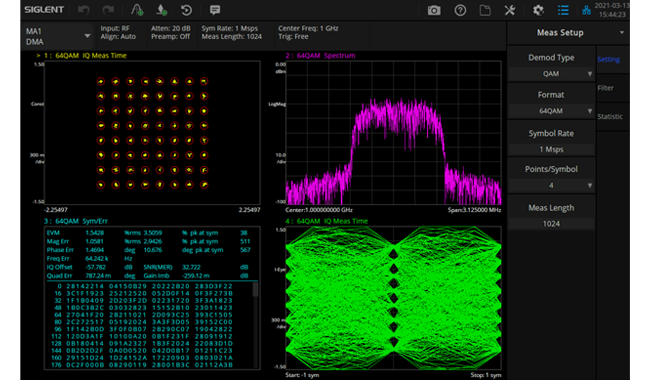Open the file manager page icon
Viewport: 650px width, 380px height.
[485, 10]
